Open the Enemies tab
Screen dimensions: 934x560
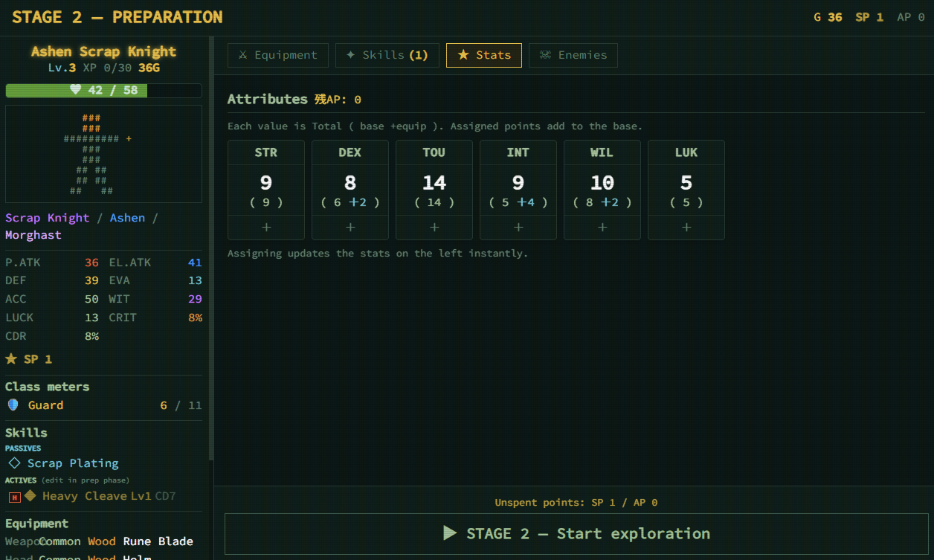point(573,55)
